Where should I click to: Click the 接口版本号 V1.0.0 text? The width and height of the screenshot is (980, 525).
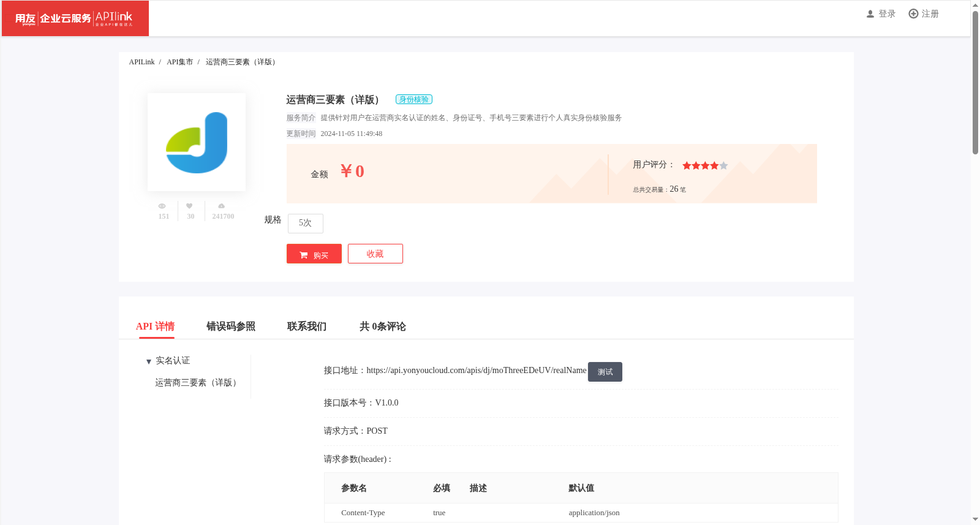[361, 402]
